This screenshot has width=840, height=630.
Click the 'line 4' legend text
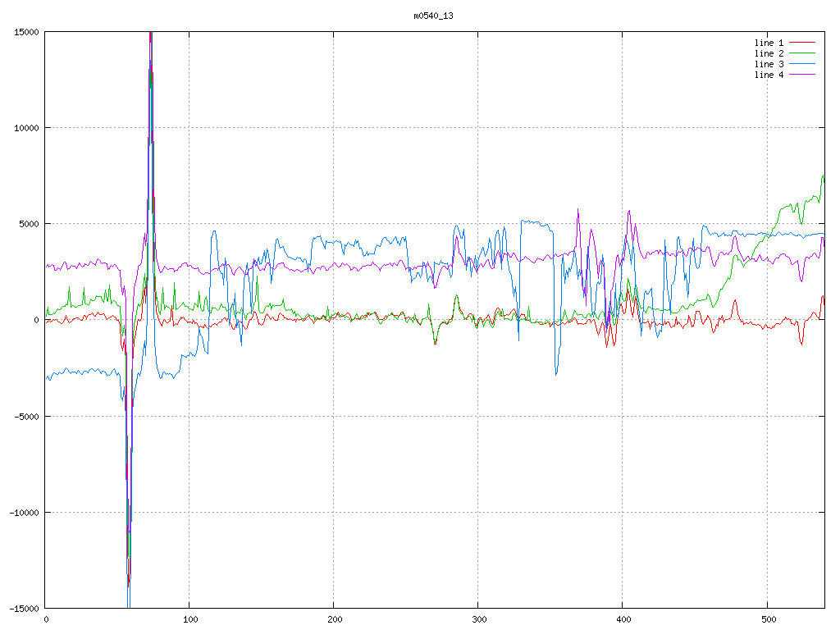pyautogui.click(x=769, y=75)
